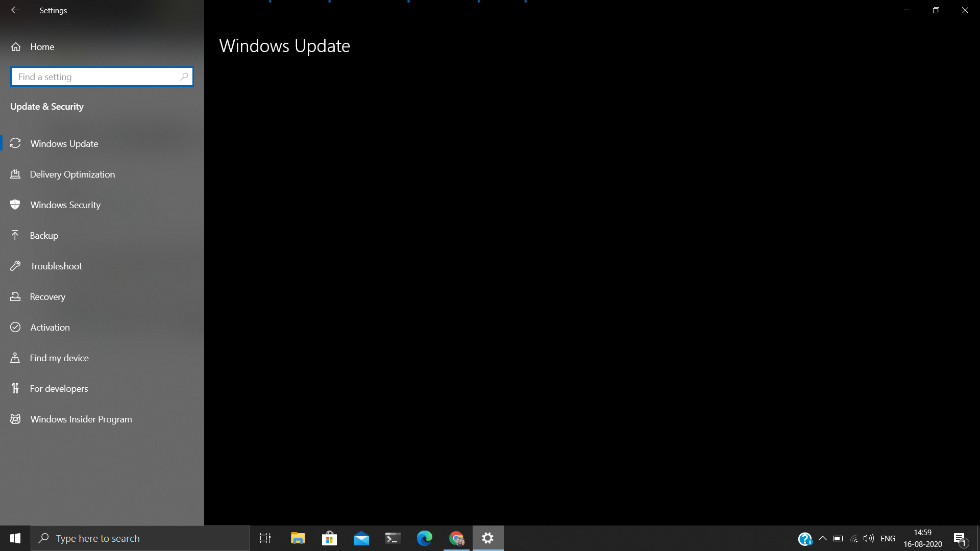Open Delivery Optimization settings

point(102,174)
